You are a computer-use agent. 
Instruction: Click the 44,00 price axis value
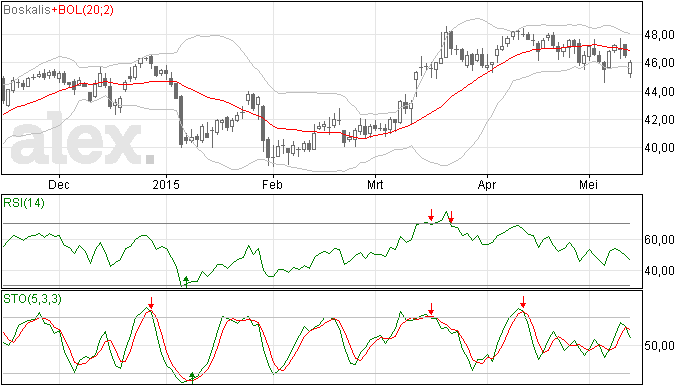tap(659, 92)
